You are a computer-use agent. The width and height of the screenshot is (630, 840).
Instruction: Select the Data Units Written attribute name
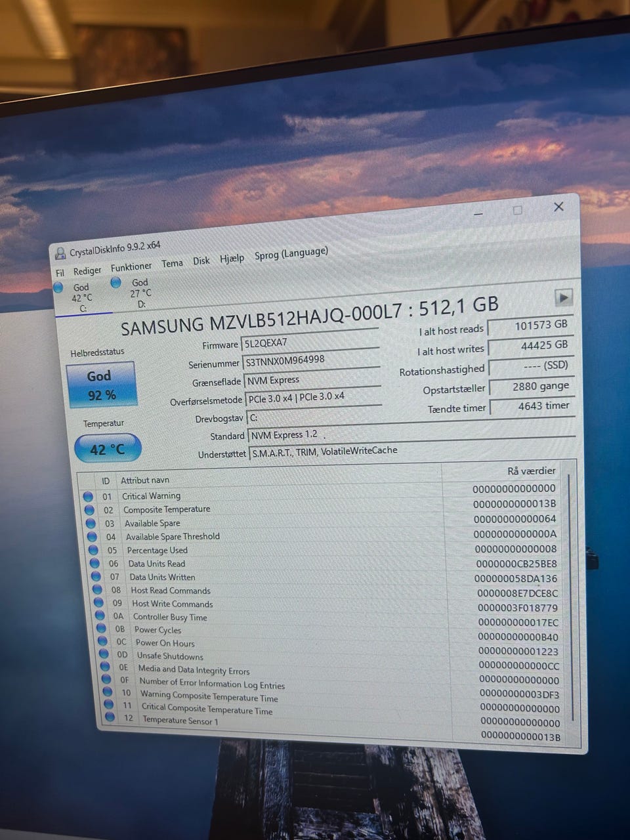[x=162, y=577]
